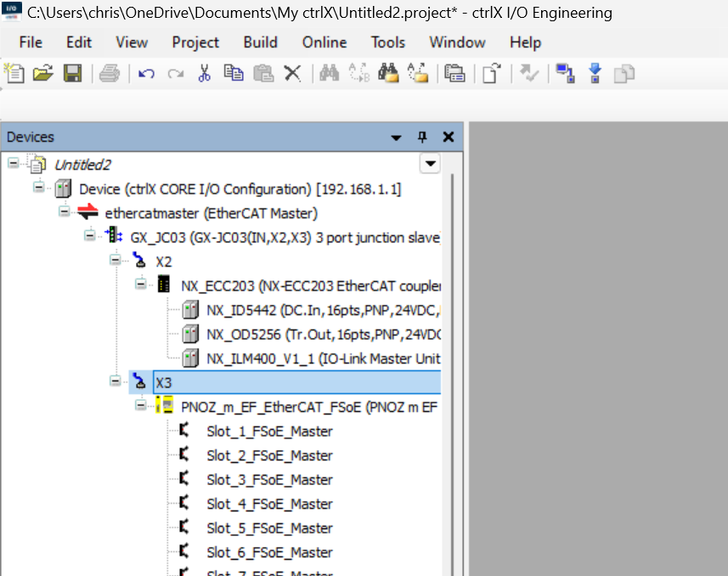Copy selection using toolbar icon
Viewport: 728px width, 576px height.
pos(234,73)
